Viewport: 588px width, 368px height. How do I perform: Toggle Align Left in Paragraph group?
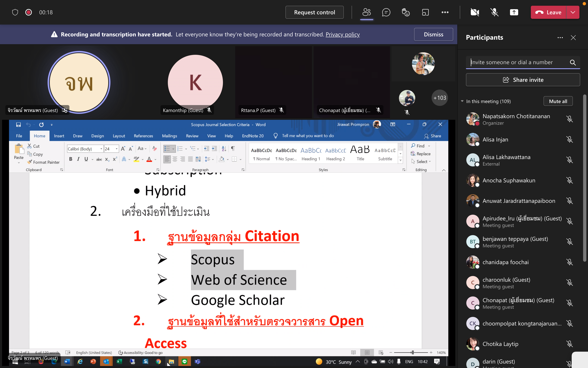tap(167, 159)
